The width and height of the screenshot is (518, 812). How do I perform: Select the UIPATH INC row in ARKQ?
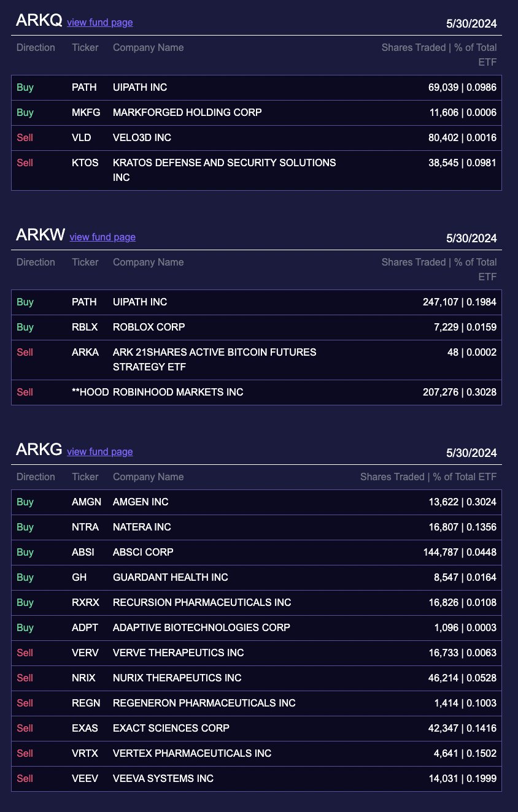tap(257, 88)
